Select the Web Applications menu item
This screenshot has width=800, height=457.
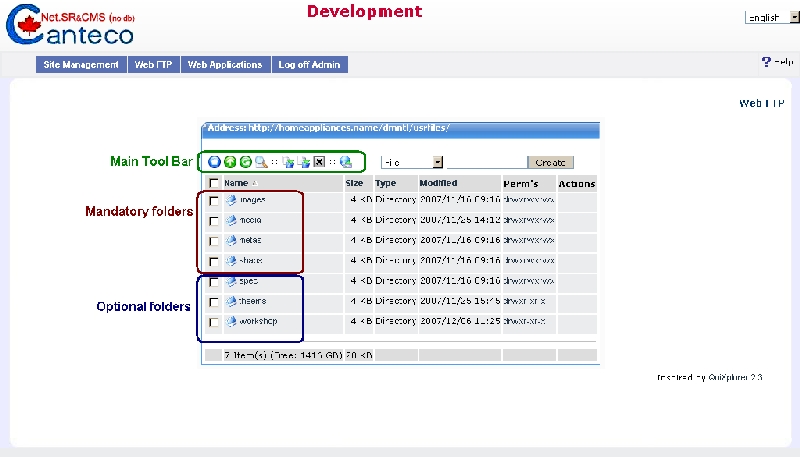[x=225, y=65]
